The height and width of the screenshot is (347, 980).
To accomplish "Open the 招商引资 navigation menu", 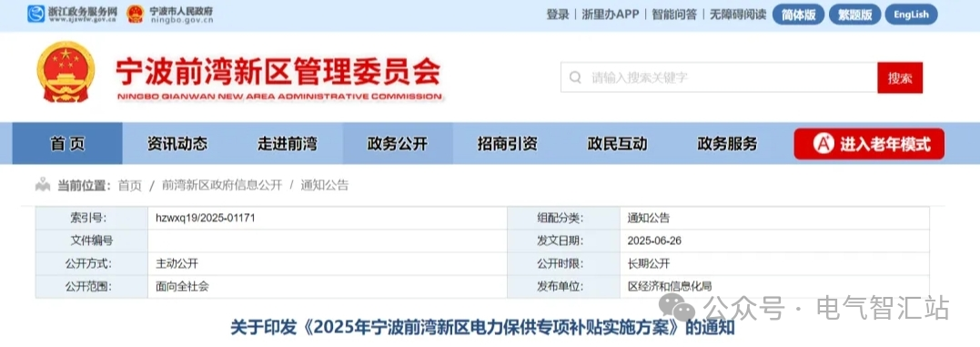I will pyautogui.click(x=508, y=144).
